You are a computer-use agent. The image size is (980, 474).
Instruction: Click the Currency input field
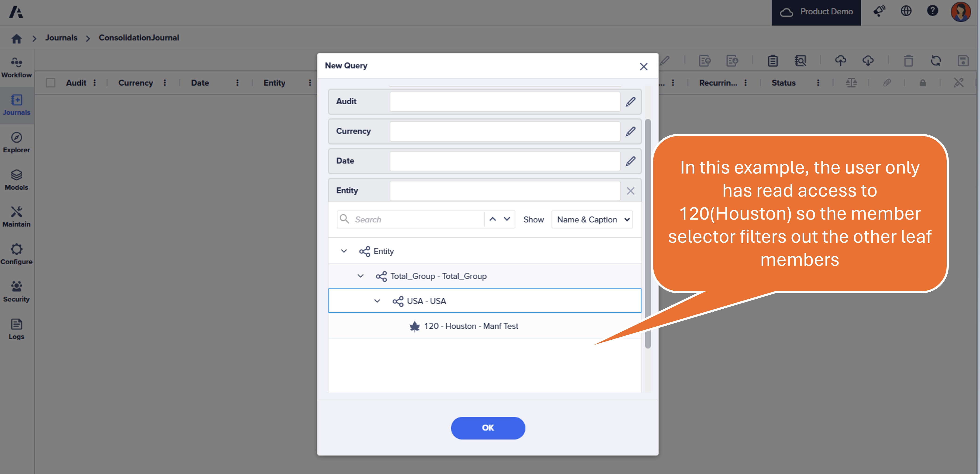coord(505,131)
